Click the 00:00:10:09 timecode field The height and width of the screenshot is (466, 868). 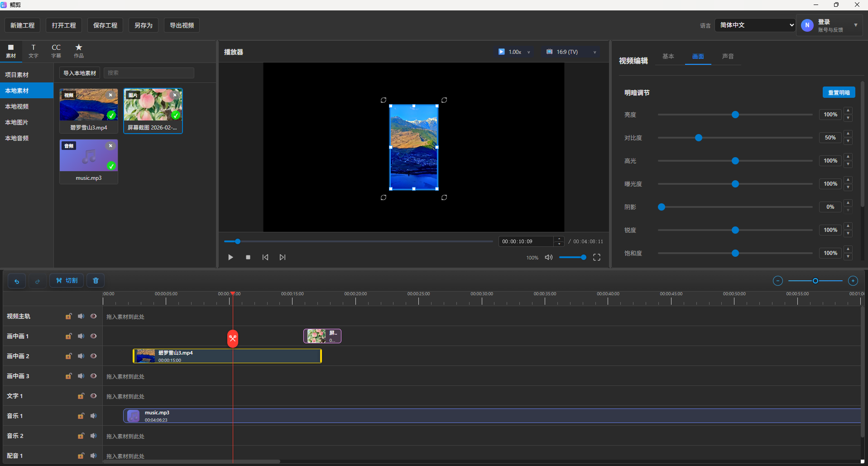(526, 241)
